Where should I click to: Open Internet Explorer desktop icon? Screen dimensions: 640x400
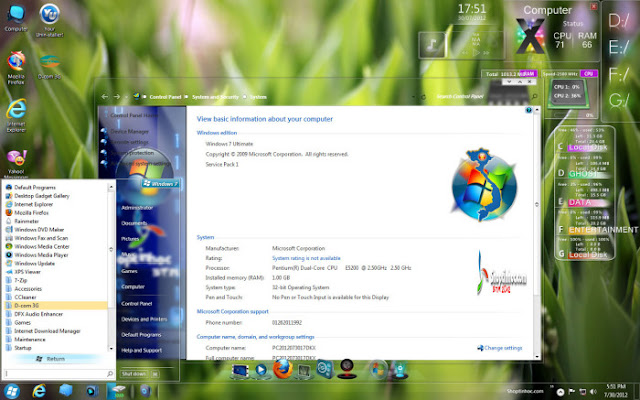(16, 116)
